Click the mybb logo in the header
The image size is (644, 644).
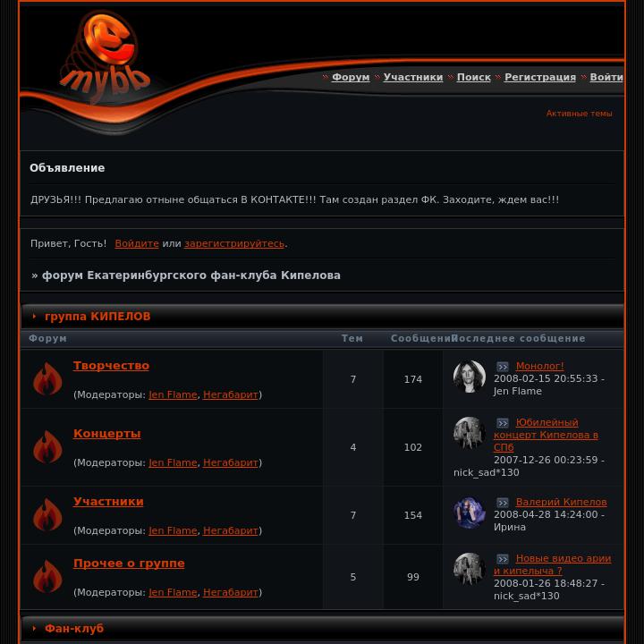click(x=106, y=55)
